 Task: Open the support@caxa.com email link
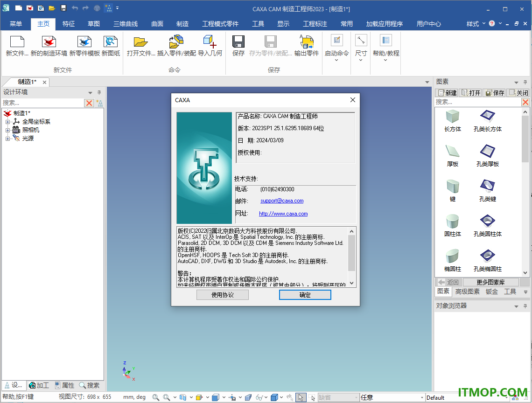click(x=282, y=201)
